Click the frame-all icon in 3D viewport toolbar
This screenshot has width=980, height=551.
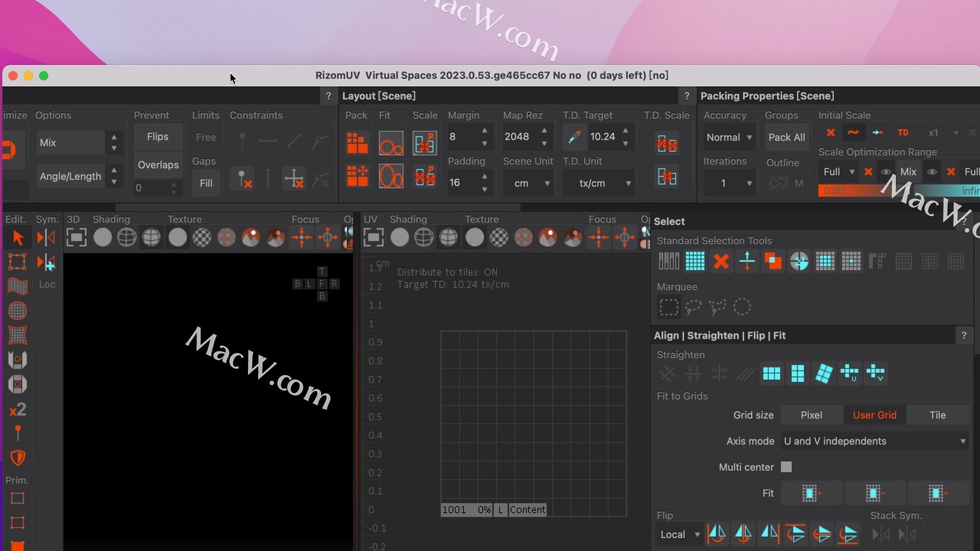pos(76,238)
